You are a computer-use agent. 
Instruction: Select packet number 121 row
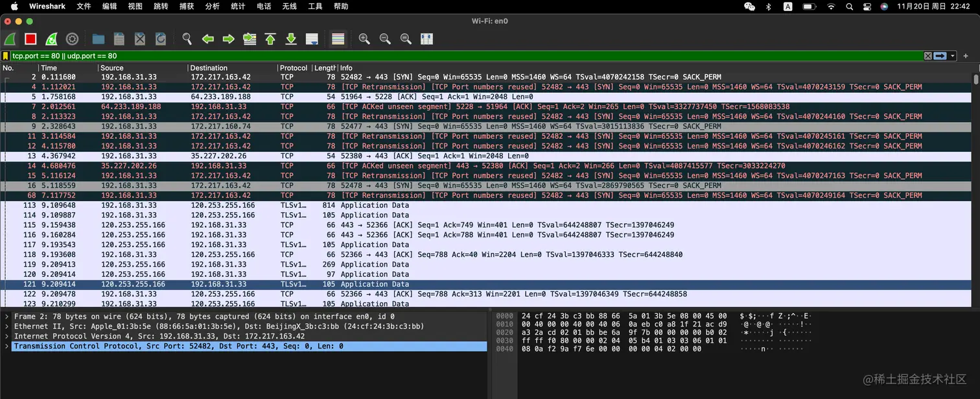(x=486, y=284)
